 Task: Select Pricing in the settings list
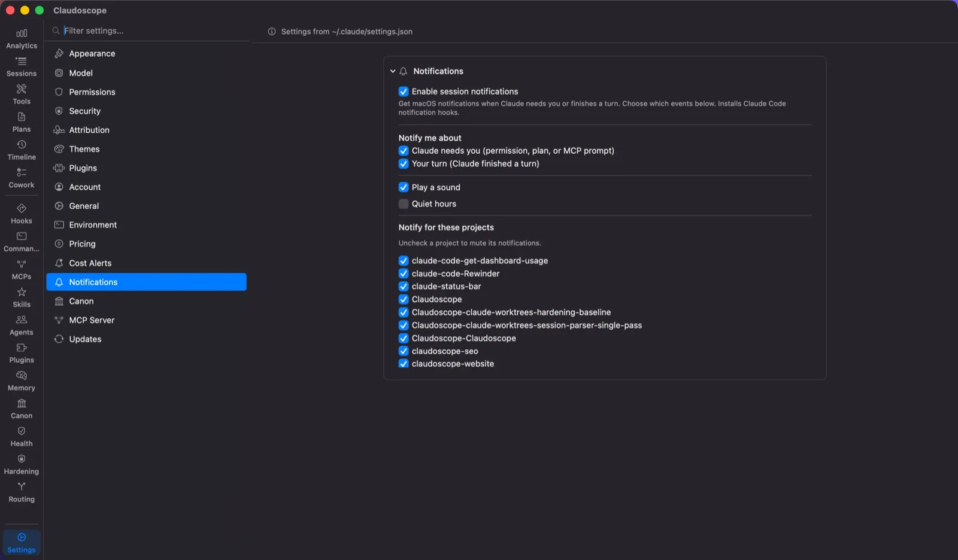(147, 244)
